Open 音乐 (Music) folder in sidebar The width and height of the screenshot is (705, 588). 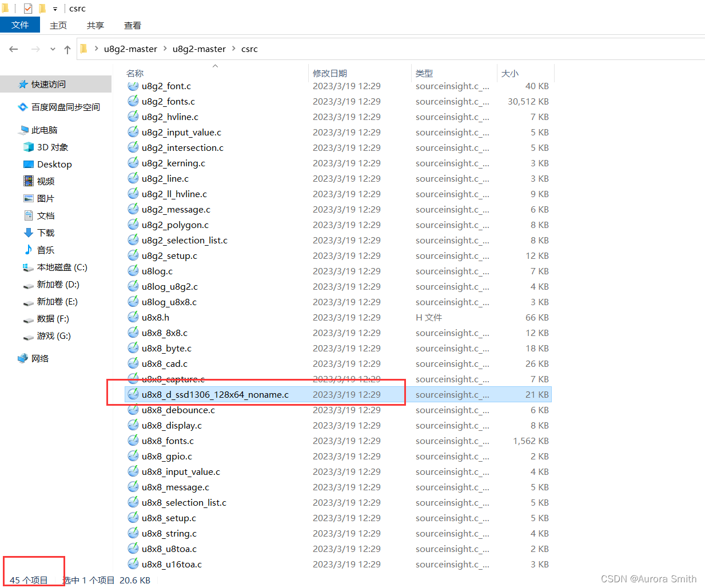coord(39,250)
